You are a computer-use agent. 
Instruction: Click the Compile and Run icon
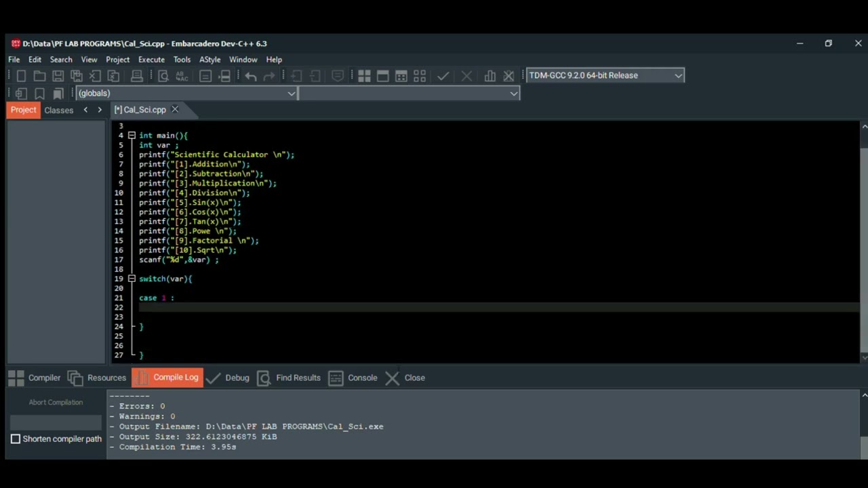click(401, 76)
